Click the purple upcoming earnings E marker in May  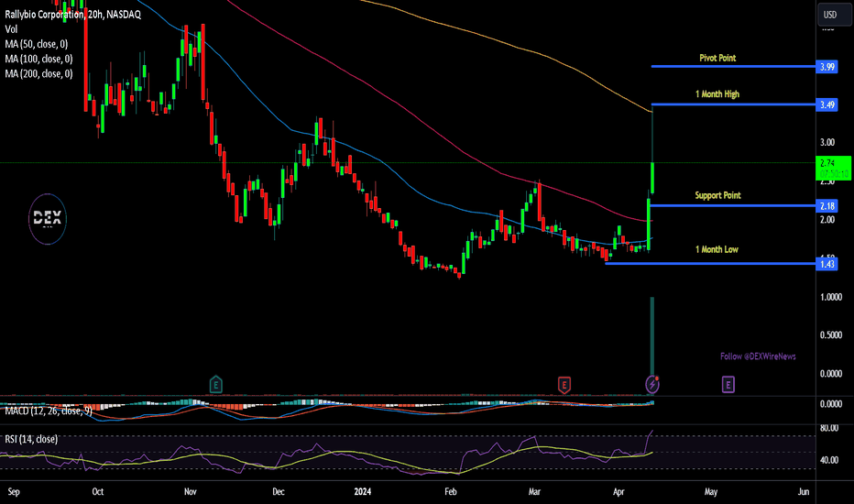pos(728,385)
